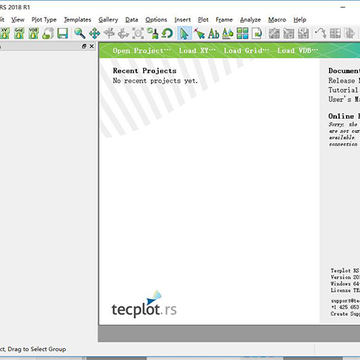Image resolution: width=360 pixels, height=360 pixels.
Task: Click the first grayed plot tool icon
Action: tap(274, 33)
